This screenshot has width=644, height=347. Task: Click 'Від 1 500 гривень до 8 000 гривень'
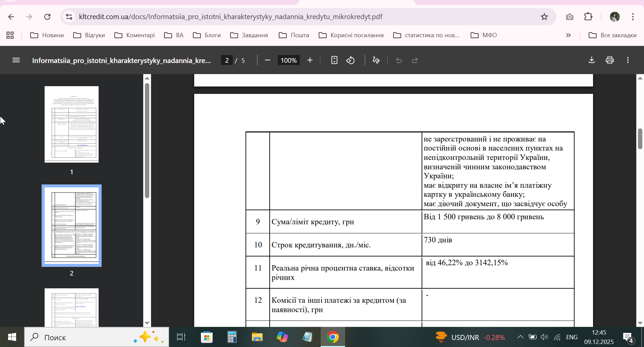point(484,217)
